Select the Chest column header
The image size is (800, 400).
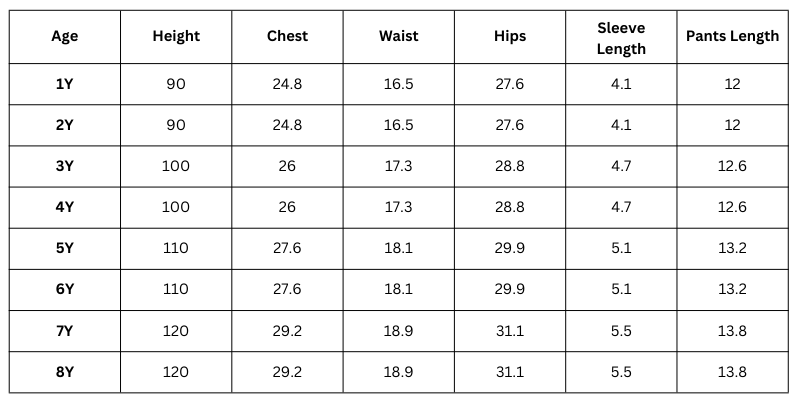click(287, 36)
